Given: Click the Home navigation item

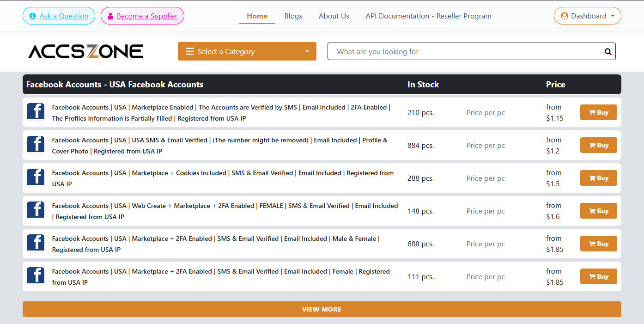Looking at the screenshot, I should click(x=257, y=16).
